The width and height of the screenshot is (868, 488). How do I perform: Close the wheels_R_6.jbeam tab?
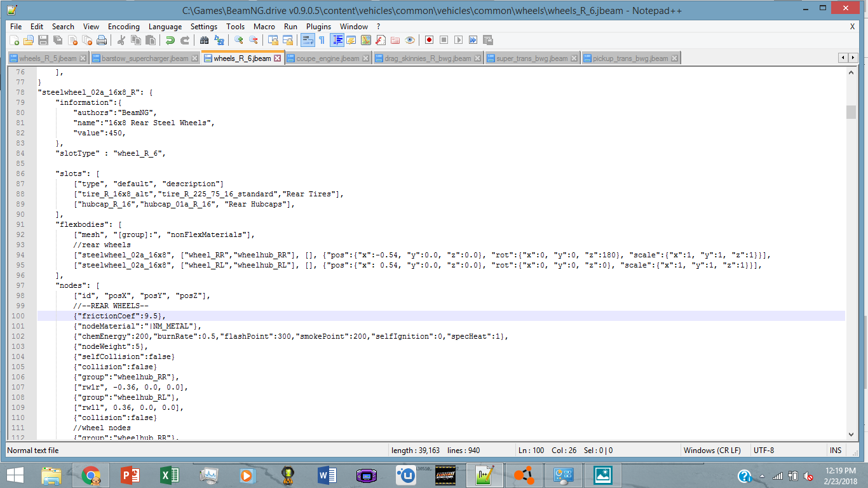[x=278, y=58]
